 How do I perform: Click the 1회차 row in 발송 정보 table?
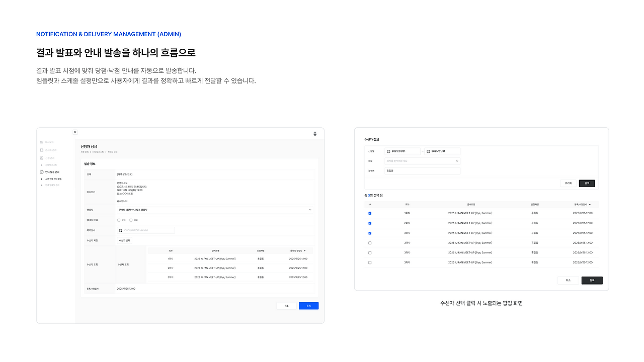click(231, 259)
